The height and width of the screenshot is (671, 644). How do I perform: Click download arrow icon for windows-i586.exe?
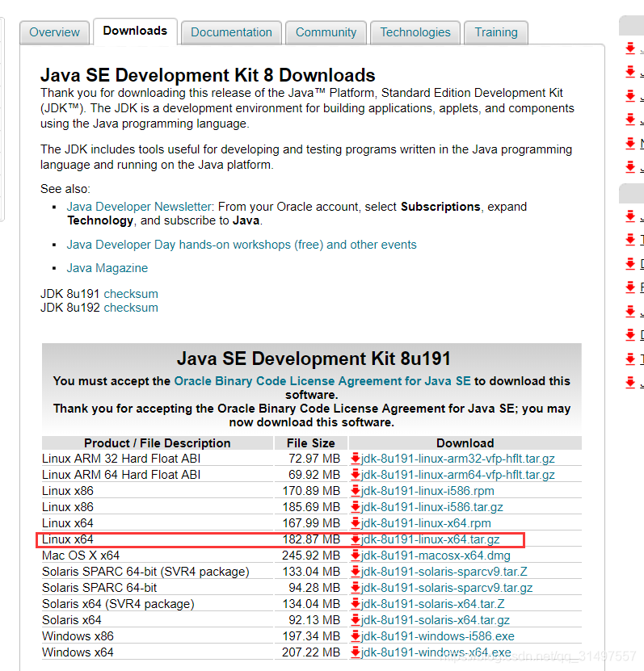pyautogui.click(x=356, y=636)
